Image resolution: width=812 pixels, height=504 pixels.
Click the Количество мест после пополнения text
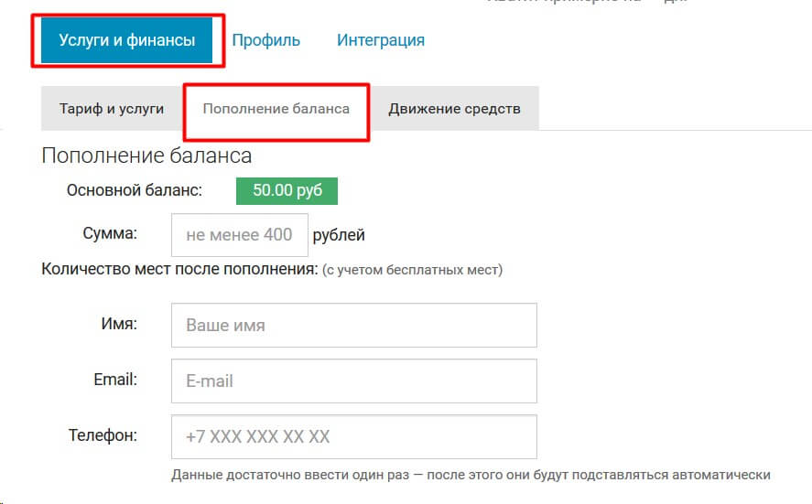coord(179,270)
